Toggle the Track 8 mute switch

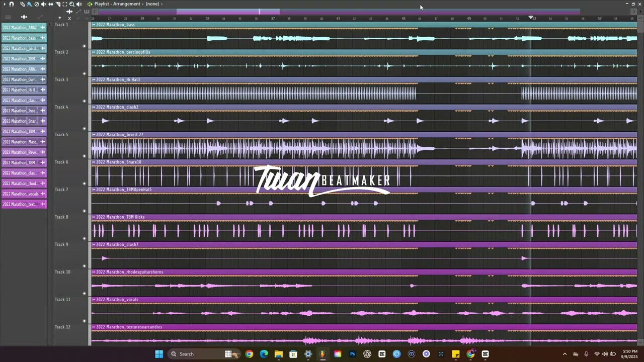coord(85,239)
